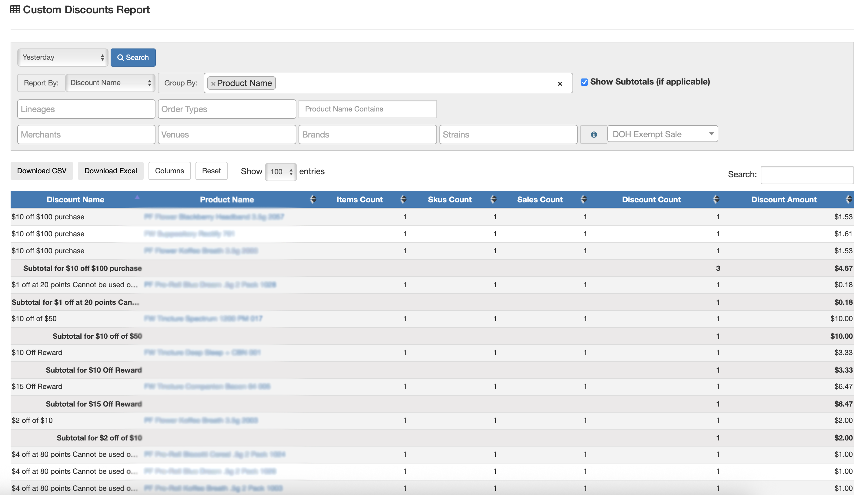The height and width of the screenshot is (495, 868).
Task: Click Download Excel button
Action: coord(111,171)
